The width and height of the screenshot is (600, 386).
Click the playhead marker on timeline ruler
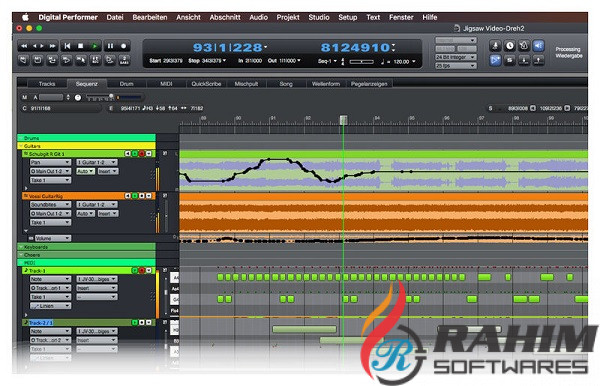click(x=343, y=120)
